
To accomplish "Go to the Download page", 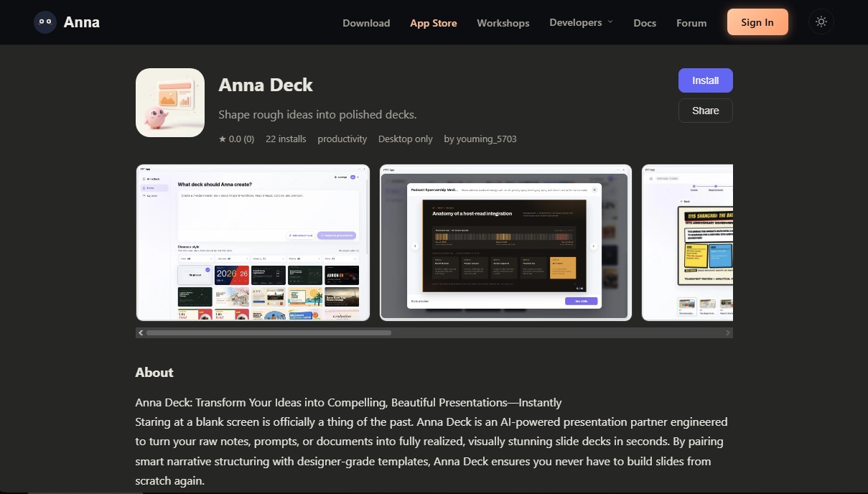I will click(366, 23).
